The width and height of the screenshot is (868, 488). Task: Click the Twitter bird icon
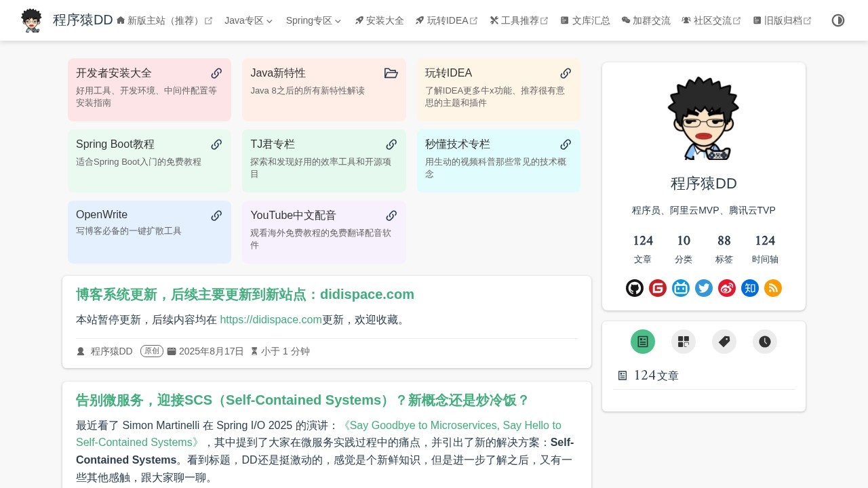[x=704, y=288]
